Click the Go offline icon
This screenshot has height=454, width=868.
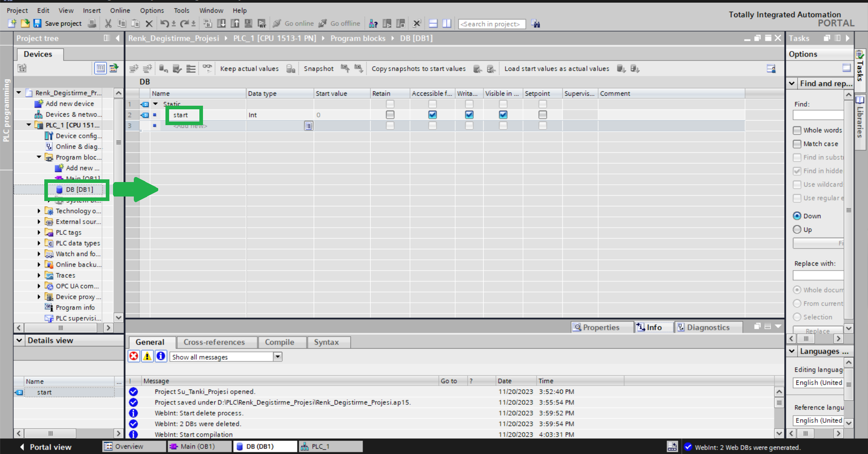[323, 23]
